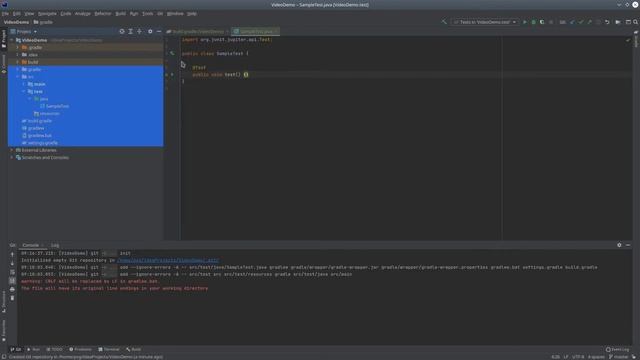Viewport: 640px width, 360px height.
Task: Open the Build tool window button
Action: coord(133,349)
